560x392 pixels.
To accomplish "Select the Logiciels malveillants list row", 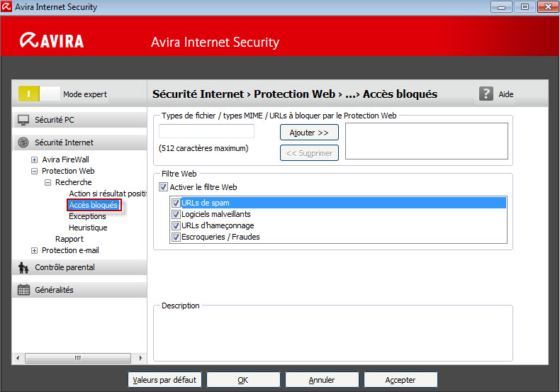I will [339, 214].
